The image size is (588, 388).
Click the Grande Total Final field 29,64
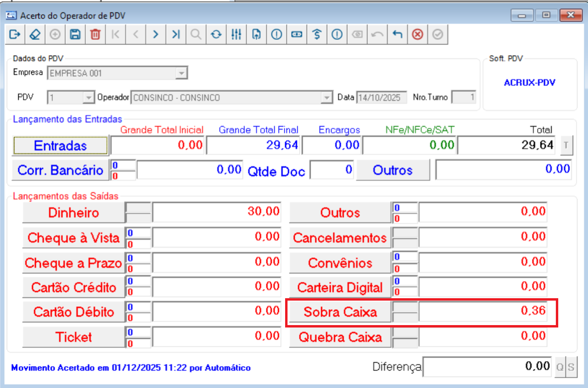coord(253,145)
